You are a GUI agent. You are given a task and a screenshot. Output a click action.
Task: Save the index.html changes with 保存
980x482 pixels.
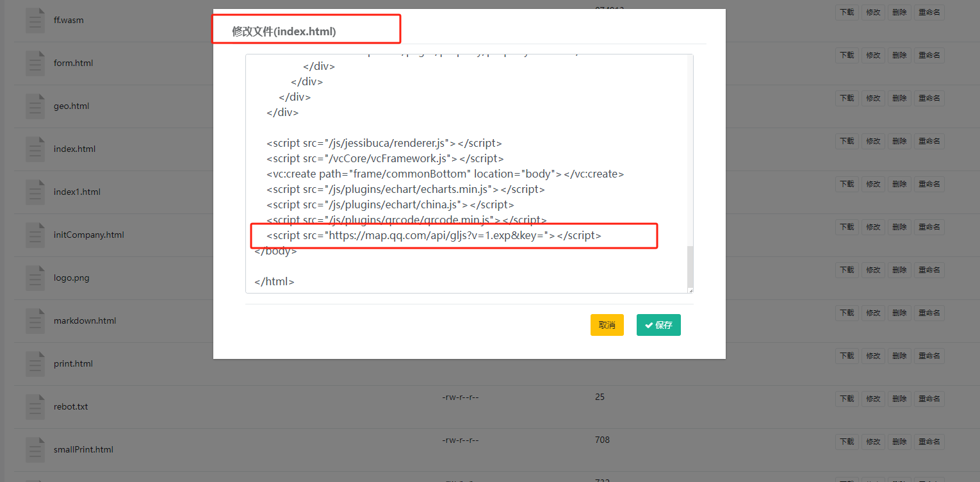[x=658, y=325]
